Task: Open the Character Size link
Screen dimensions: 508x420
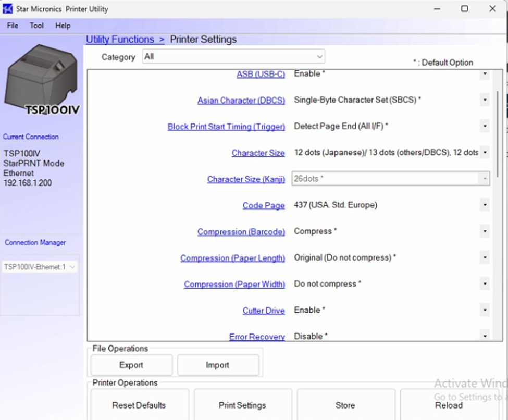Action: (x=258, y=153)
